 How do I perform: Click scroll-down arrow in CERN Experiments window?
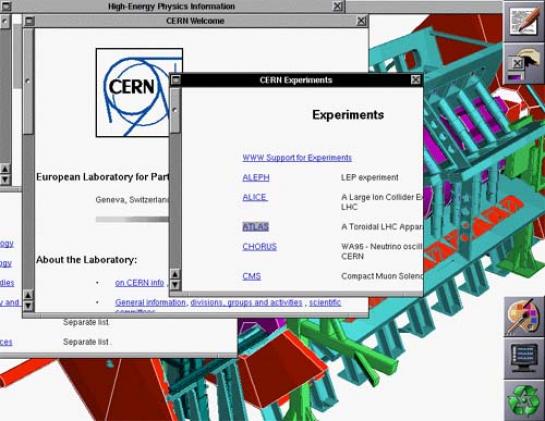click(x=175, y=285)
